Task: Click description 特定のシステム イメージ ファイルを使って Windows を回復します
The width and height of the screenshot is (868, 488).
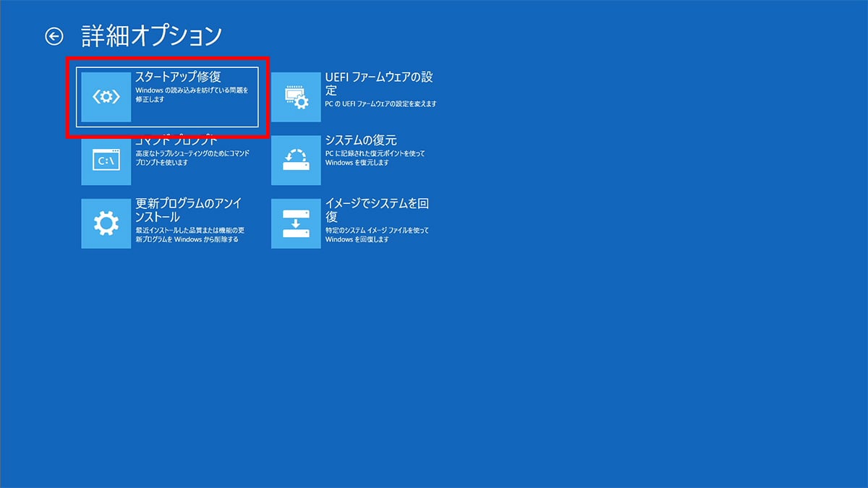Action: (377, 234)
